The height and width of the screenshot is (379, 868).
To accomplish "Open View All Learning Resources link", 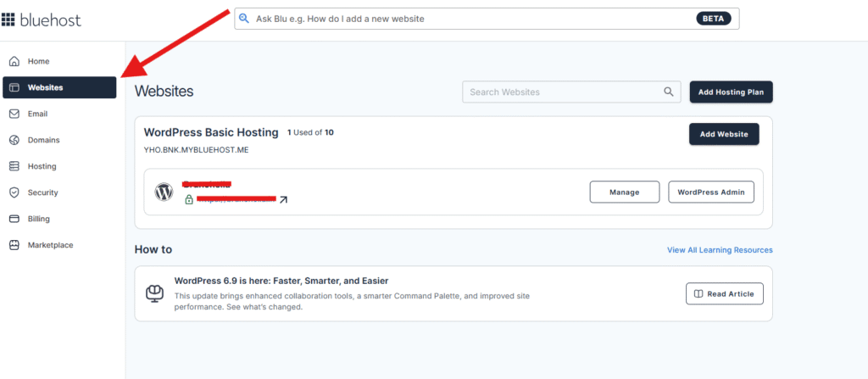I will click(x=720, y=250).
